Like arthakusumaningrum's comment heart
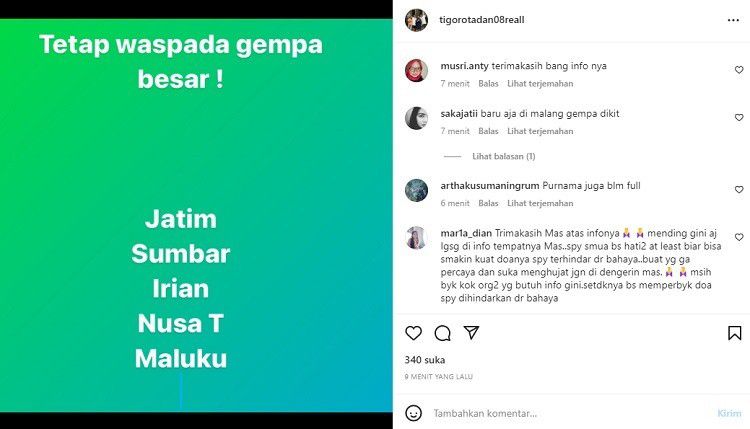 click(x=739, y=190)
